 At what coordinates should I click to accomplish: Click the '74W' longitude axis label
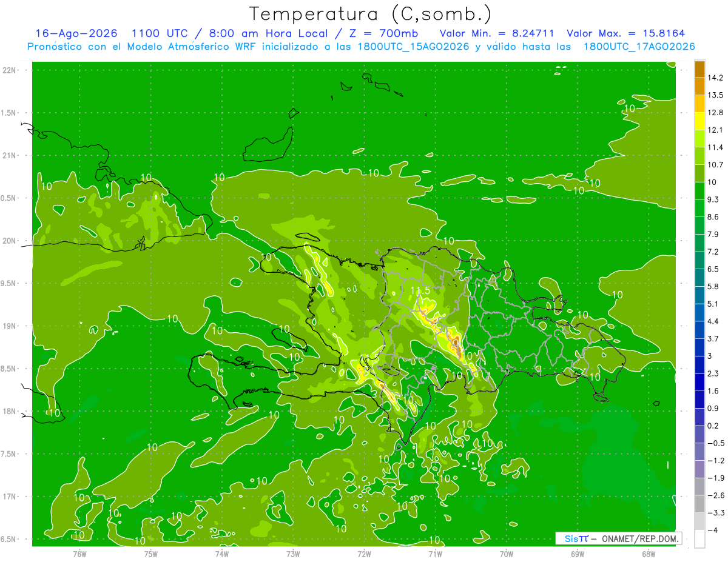222,554
